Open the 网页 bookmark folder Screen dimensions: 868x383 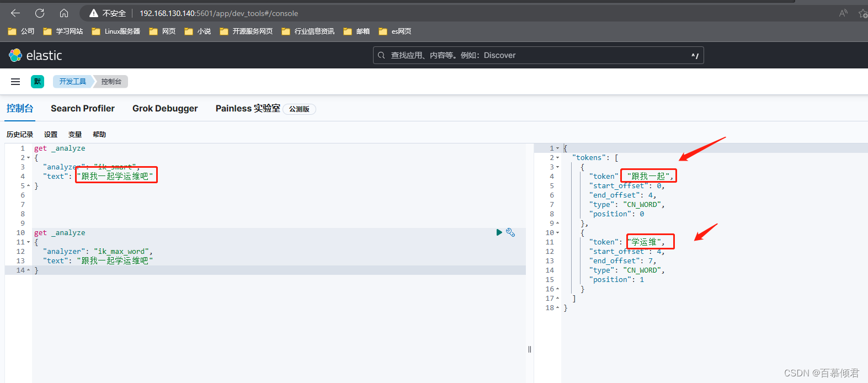coord(162,31)
